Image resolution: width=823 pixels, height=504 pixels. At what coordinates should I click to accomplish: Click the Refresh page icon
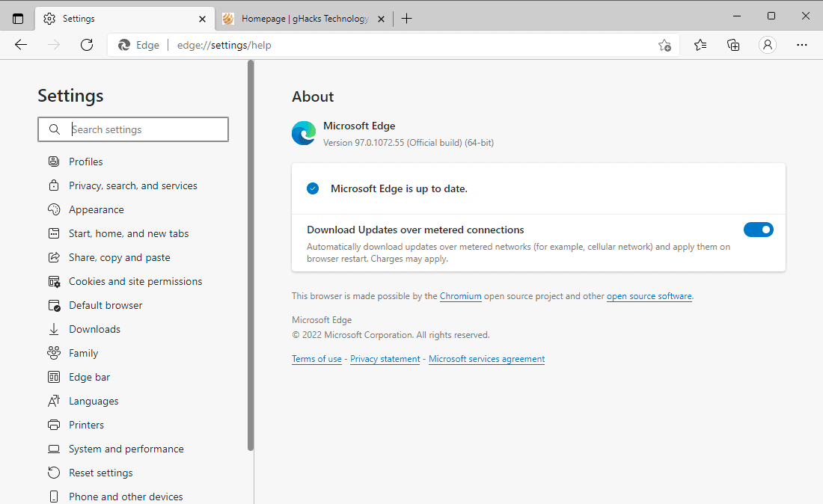coord(87,45)
